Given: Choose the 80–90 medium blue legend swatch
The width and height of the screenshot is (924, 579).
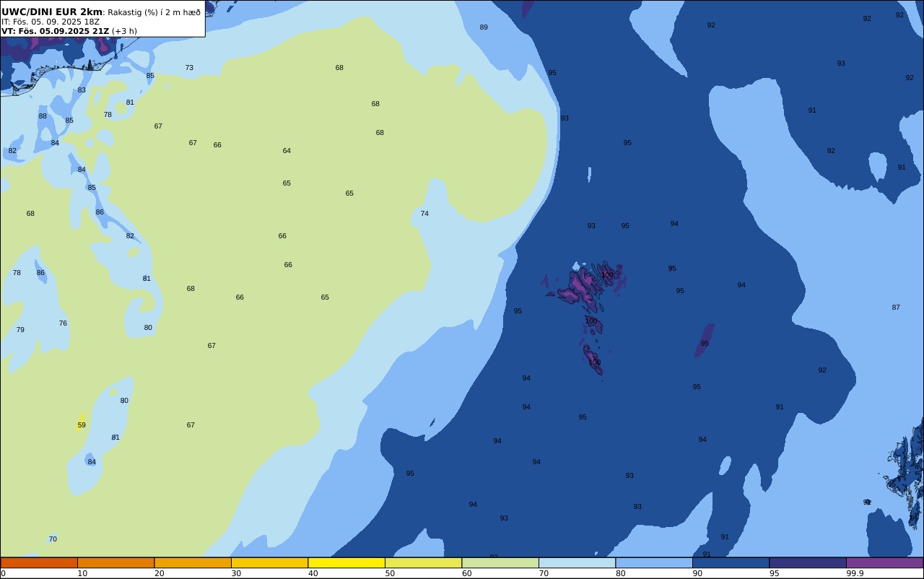Looking at the screenshot, I should click(x=654, y=562).
